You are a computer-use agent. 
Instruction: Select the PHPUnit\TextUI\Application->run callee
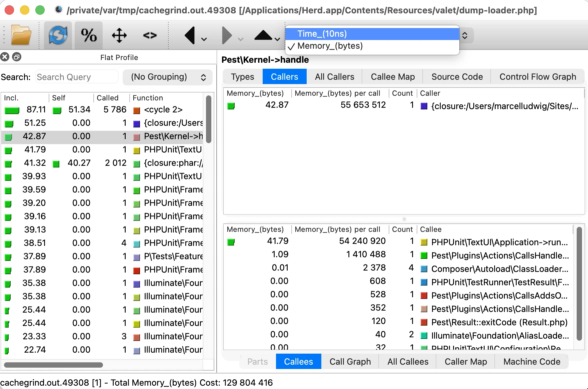pos(399,242)
